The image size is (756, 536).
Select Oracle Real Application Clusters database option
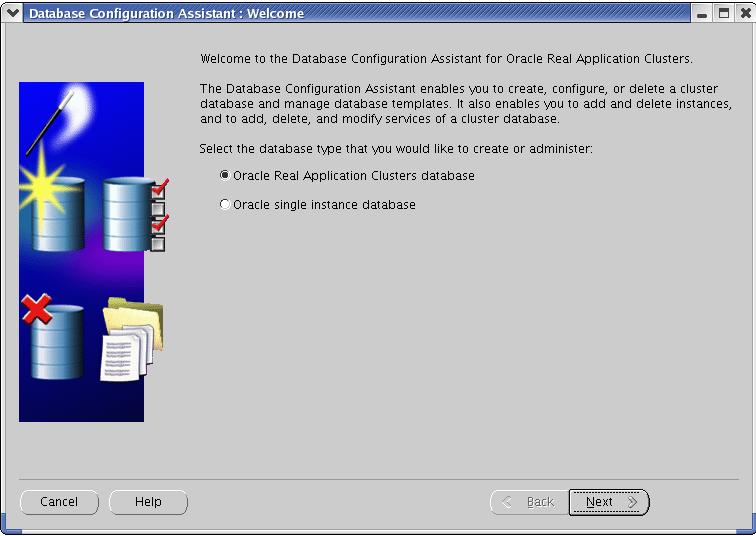click(x=224, y=175)
